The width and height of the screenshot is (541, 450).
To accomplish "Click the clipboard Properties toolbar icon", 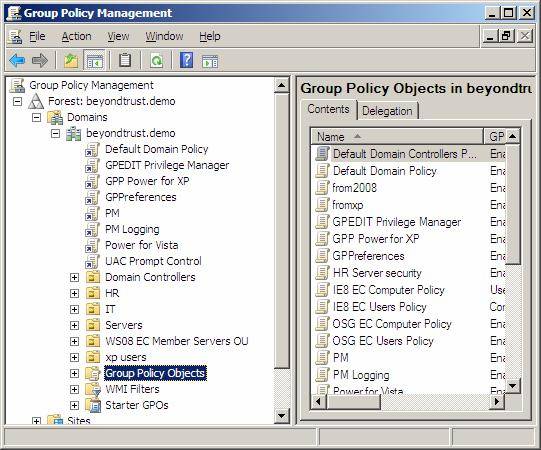I will click(125, 60).
